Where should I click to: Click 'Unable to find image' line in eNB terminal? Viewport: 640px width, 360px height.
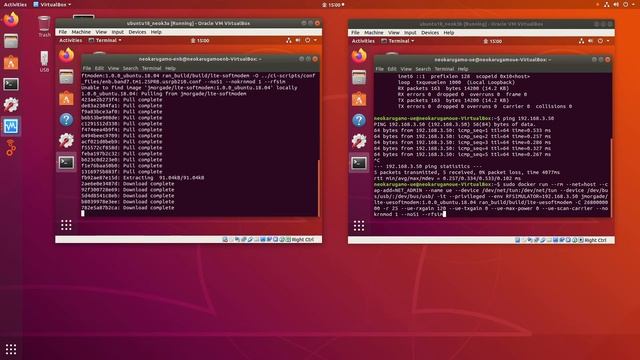tap(189, 88)
